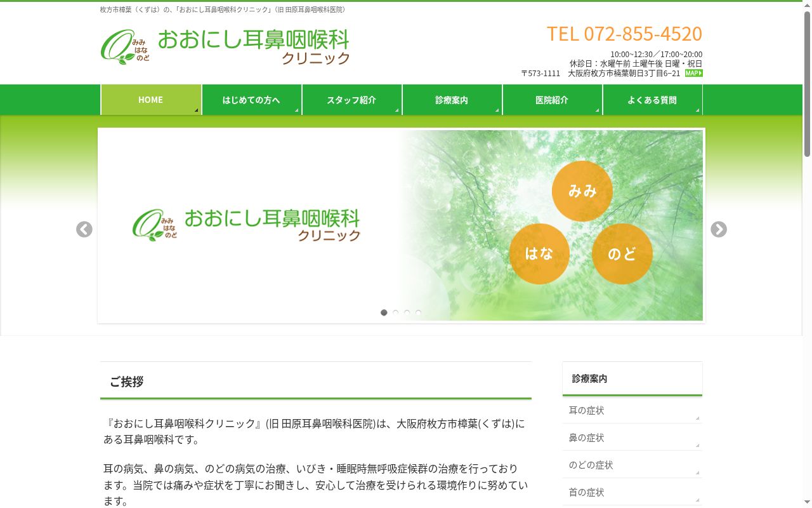This screenshot has width=812, height=508.
Task: Click the みみ orange circle on the banner
Action: [582, 191]
